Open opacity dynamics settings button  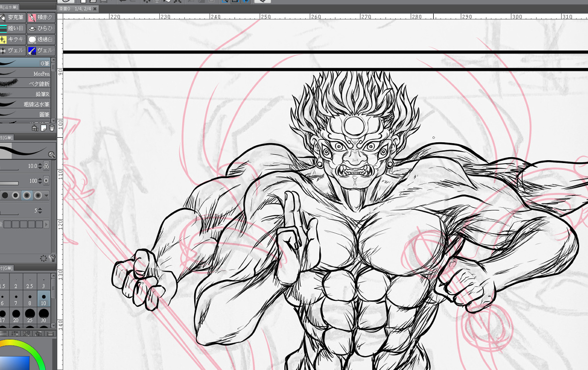pos(46,181)
